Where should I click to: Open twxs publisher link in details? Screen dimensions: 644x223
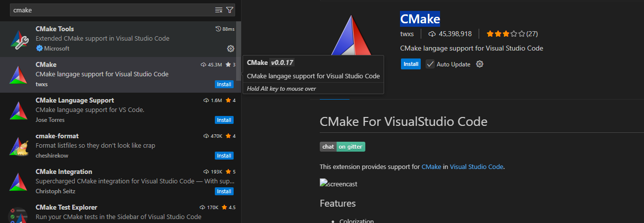coord(407,34)
